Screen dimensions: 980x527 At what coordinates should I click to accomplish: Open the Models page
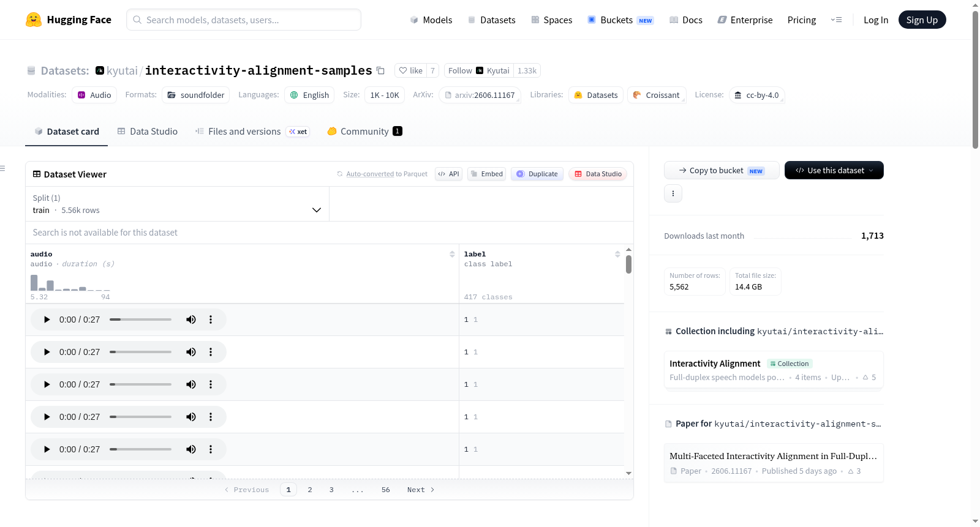(431, 20)
